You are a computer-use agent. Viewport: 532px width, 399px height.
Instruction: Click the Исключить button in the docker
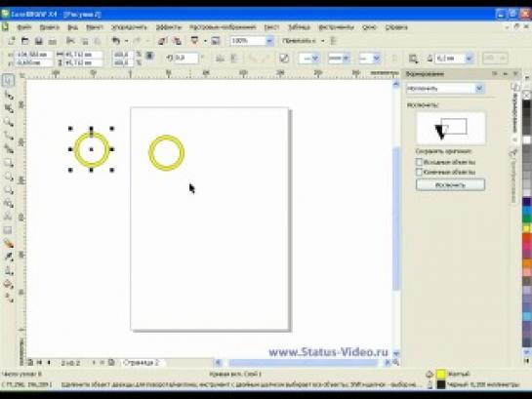[x=450, y=184]
